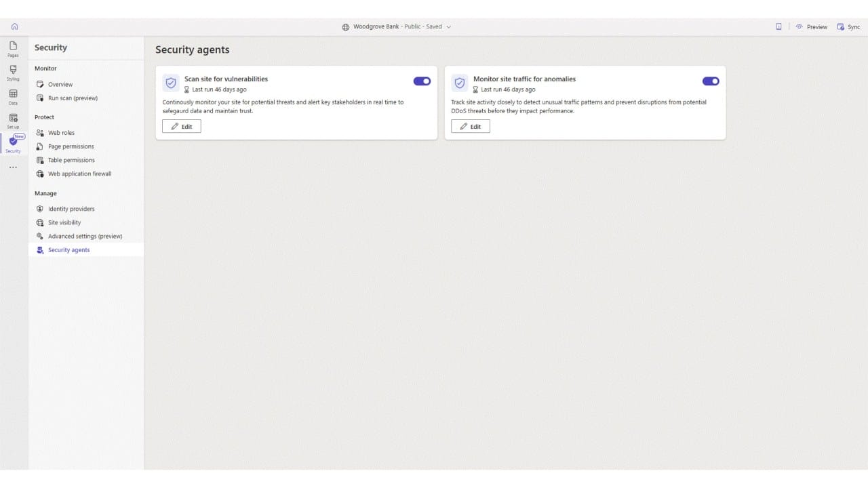Click the shield icon on the vulnerabilities card
Screen dimensions: 868x488
click(170, 82)
